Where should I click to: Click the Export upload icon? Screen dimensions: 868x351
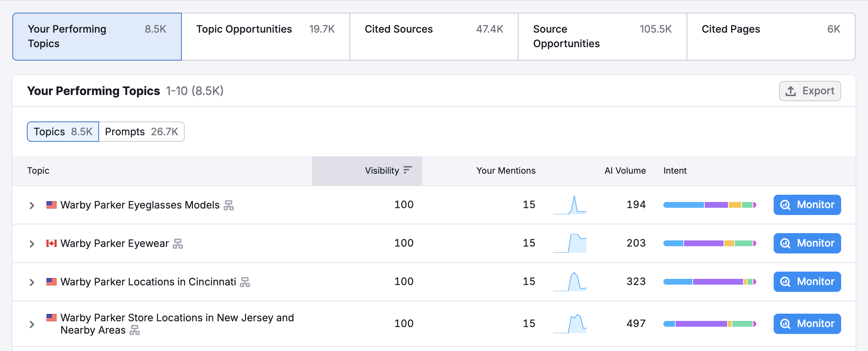coord(790,91)
